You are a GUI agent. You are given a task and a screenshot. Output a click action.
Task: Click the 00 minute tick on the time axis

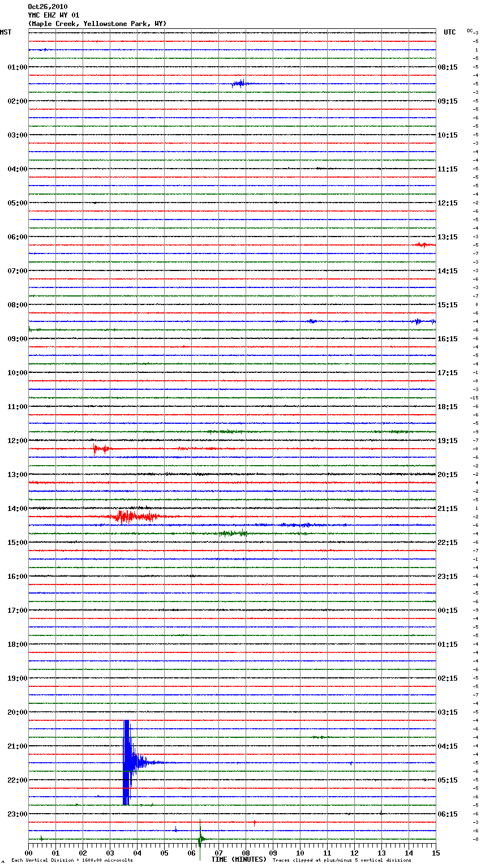coord(29,853)
